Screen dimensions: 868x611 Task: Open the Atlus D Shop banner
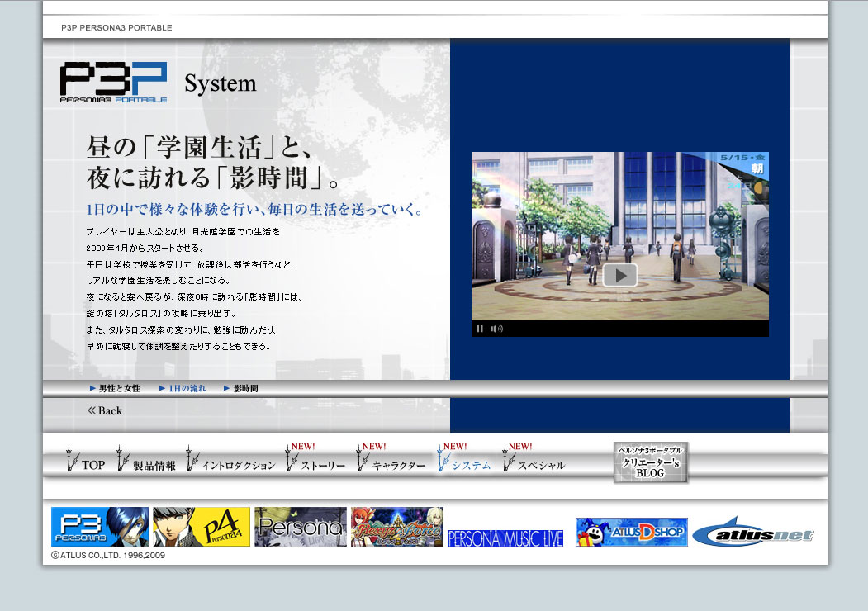coord(632,532)
